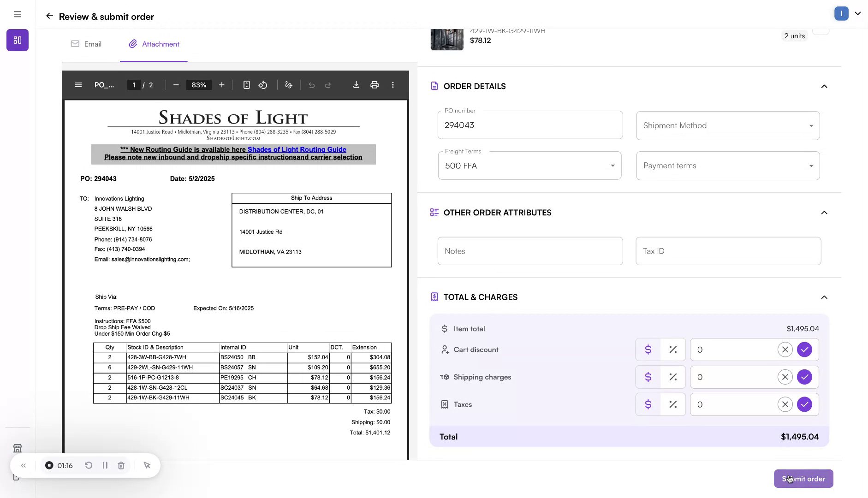Screen dimensions: 868x498
Task: Switch to the Email tab
Action: coord(86,44)
